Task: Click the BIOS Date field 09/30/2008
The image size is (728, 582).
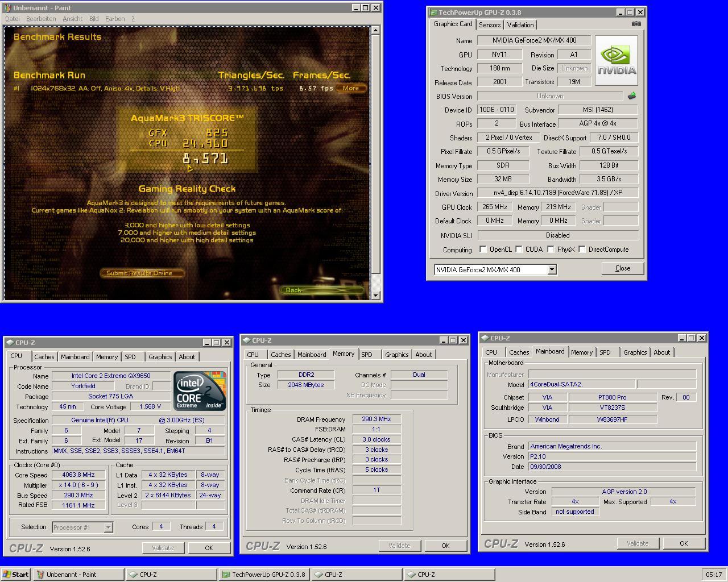Action: click(x=612, y=467)
